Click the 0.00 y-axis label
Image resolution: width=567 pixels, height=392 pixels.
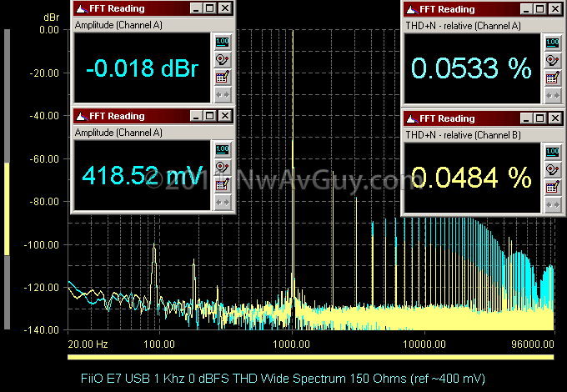click(x=49, y=30)
